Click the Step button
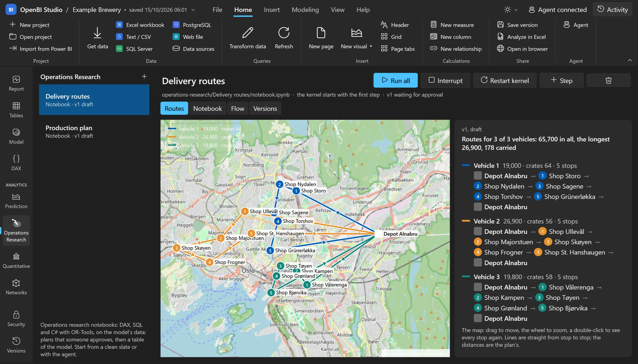Viewport: 638px width, 364px height. point(561,80)
